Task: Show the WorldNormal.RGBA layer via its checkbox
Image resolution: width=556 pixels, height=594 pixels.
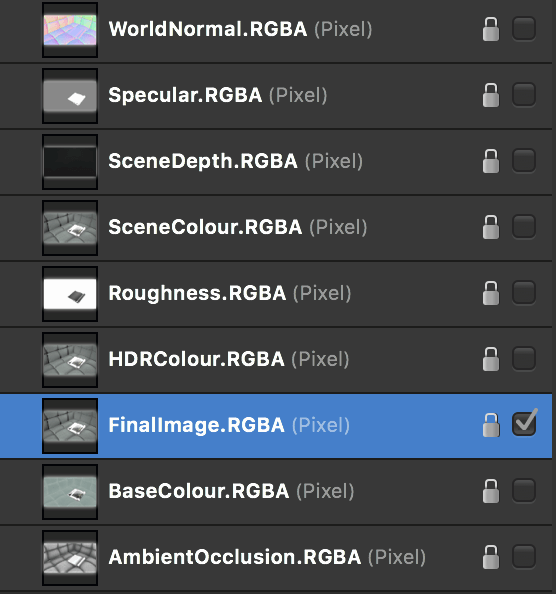Action: coord(524,28)
